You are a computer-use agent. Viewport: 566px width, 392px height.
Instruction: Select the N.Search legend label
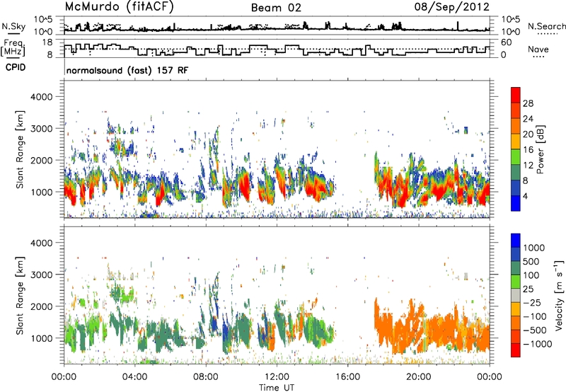547,26
